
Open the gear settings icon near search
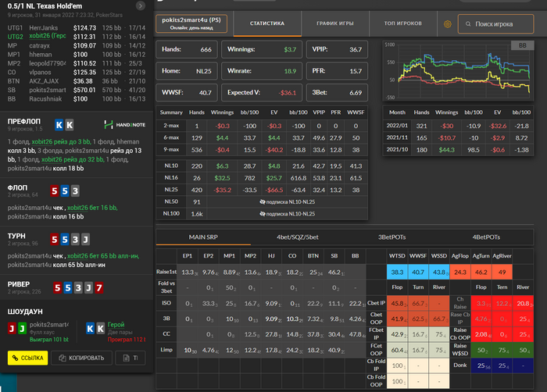[448, 23]
